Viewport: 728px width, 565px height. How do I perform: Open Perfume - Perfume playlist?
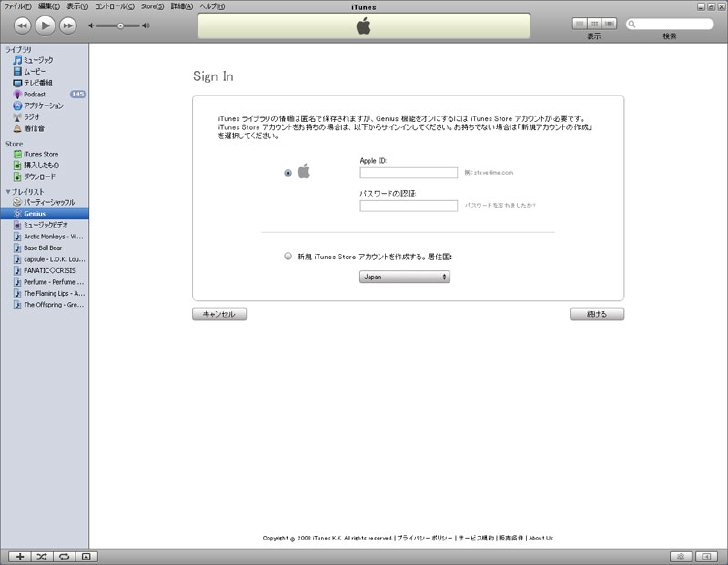(44, 282)
